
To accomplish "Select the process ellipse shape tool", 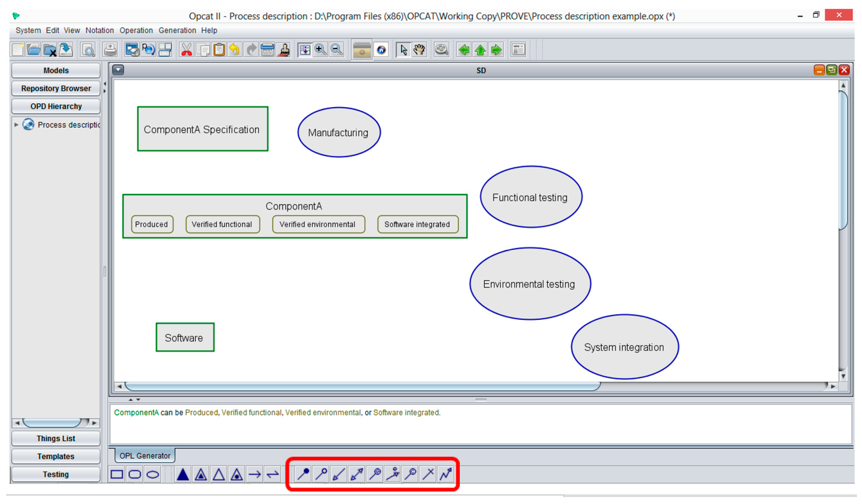I will click(153, 475).
